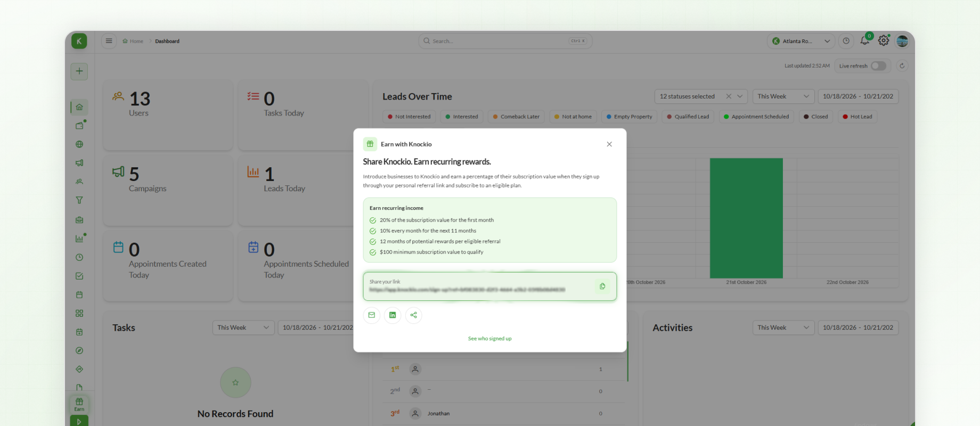980x426 pixels.
Task: Open the compass icon in the sidebar
Action: coord(79,350)
